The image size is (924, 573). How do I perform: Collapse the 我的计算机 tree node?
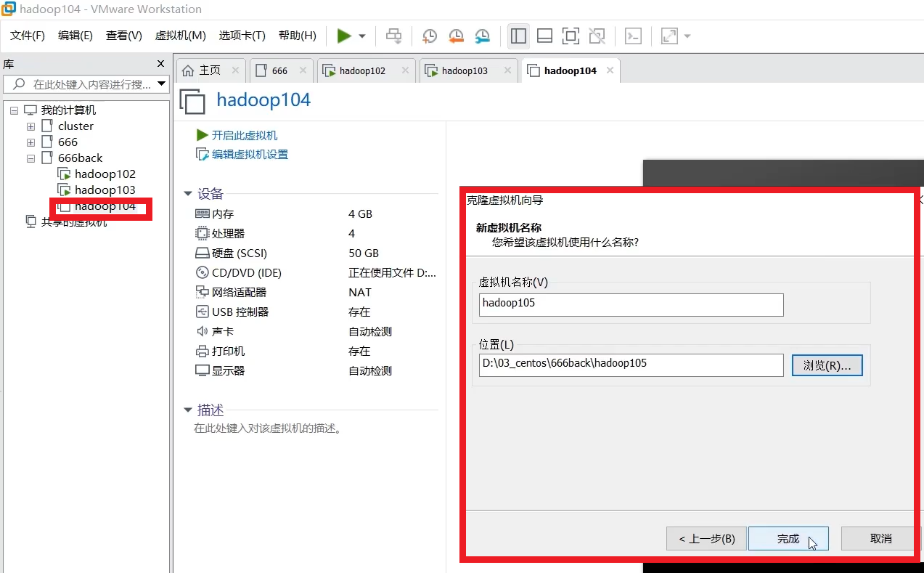[14, 110]
